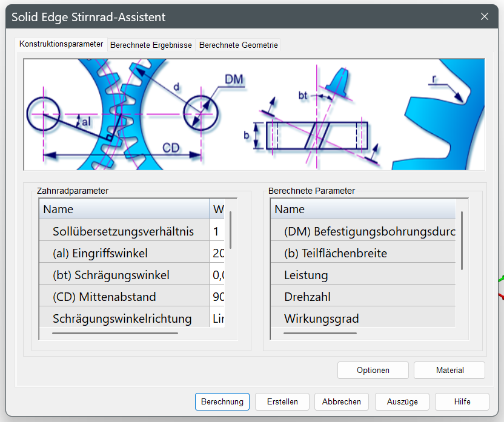Viewport: 504px width, 422px height.
Task: Click the Berechnete Parameter horizontal scrollbar
Action: (320, 334)
